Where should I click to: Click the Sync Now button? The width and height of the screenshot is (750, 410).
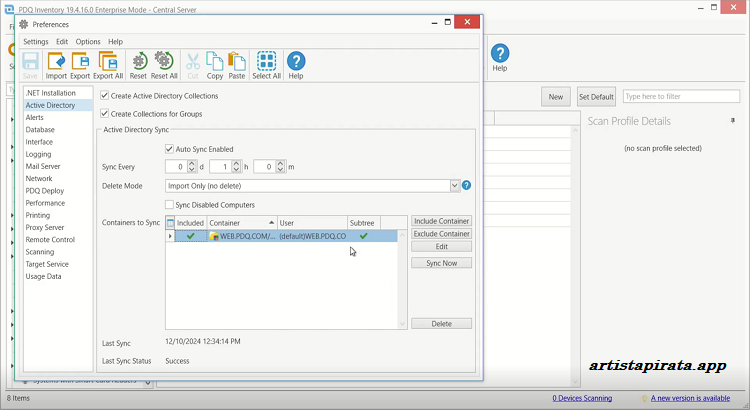(441, 263)
